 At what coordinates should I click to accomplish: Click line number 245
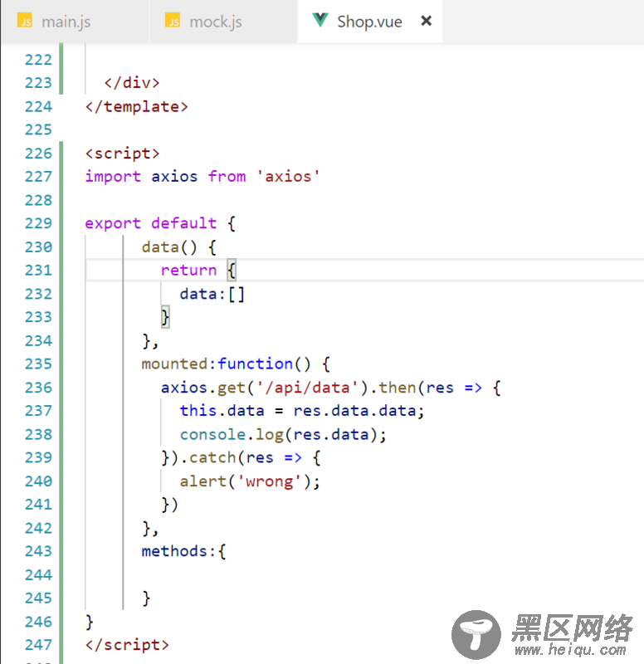(x=38, y=598)
